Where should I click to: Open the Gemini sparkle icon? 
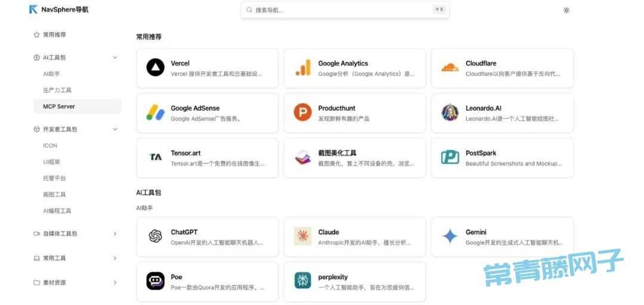(x=450, y=236)
